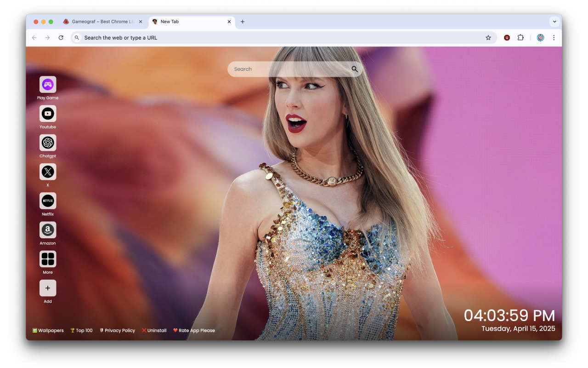The height and width of the screenshot is (368, 588).
Task: View the Top 100 link
Action: click(81, 330)
